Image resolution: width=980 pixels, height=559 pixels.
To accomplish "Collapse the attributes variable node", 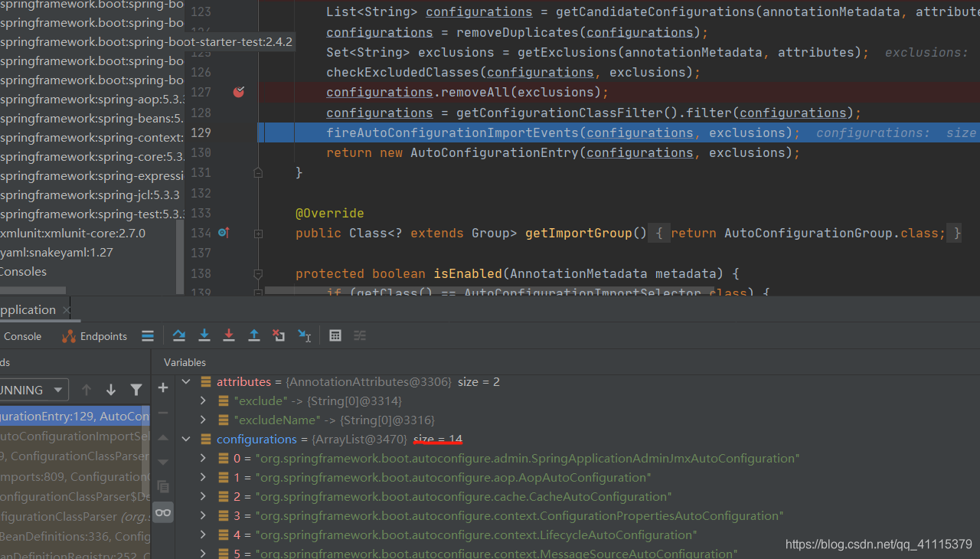I will point(185,381).
